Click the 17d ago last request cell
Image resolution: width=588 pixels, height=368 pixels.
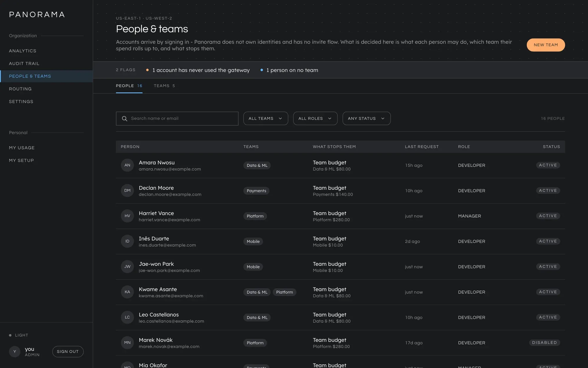coord(414,343)
